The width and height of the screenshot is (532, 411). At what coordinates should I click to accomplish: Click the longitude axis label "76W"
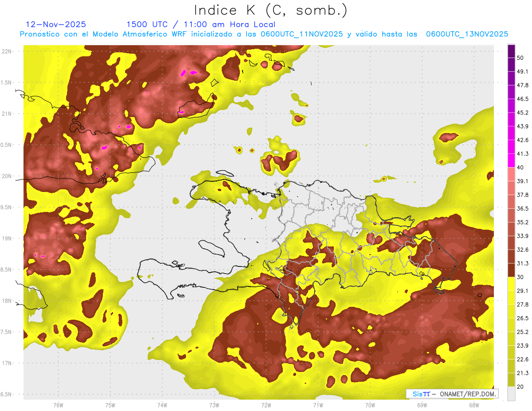click(58, 405)
